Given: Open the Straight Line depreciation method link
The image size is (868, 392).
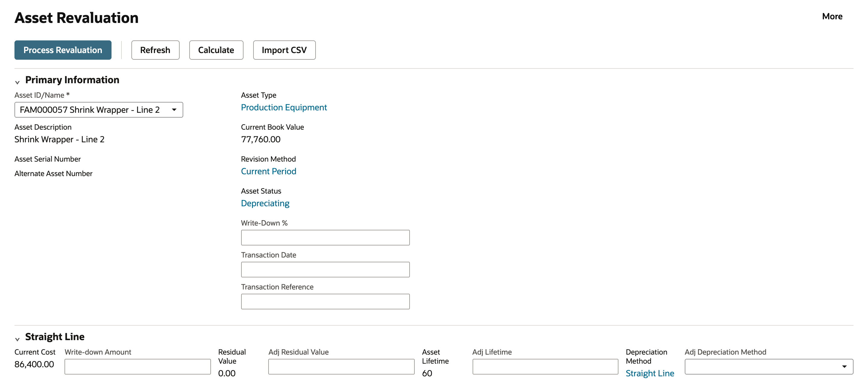Looking at the screenshot, I should point(650,373).
